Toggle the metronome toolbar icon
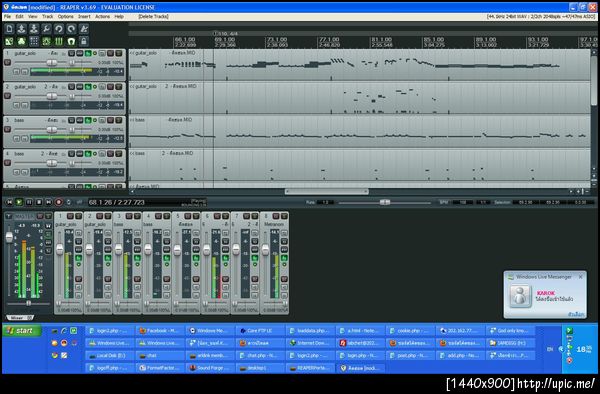Viewport: 600px width, 394px height. pos(84,29)
